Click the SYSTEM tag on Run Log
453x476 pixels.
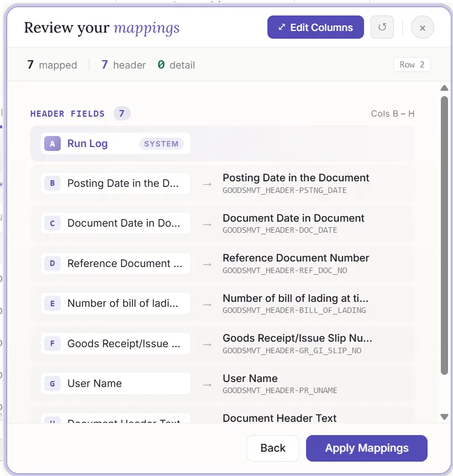coord(161,144)
